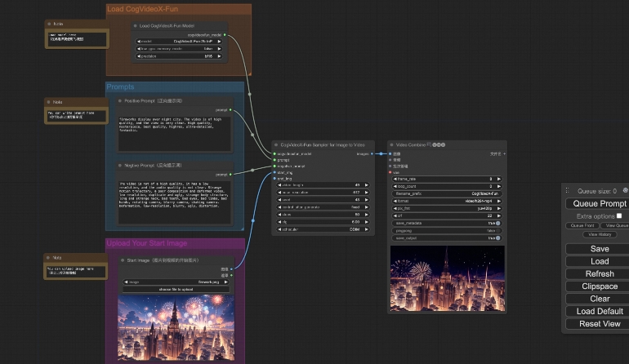Turn on the pingpong toggle
Screen dimensions: 629x364
(x=497, y=230)
